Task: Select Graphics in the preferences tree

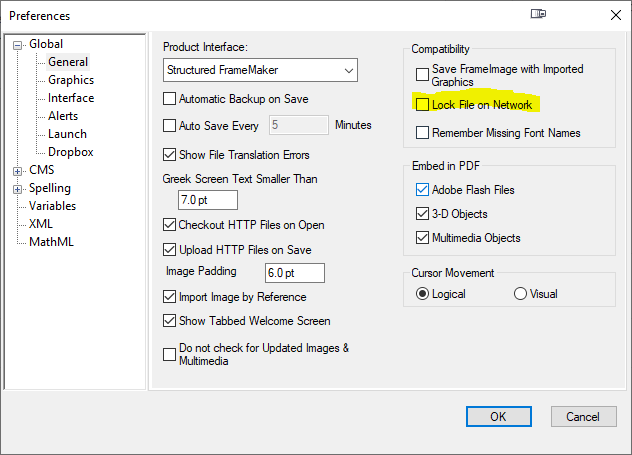Action: pos(71,80)
